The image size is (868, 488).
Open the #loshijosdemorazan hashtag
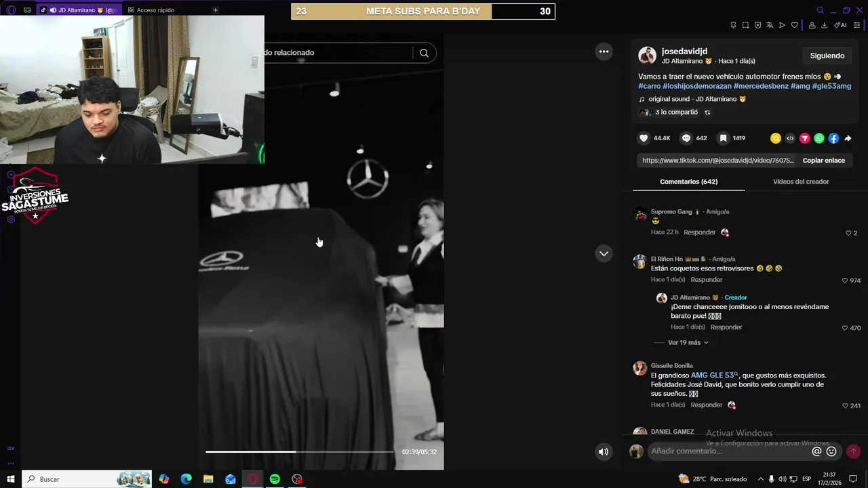pos(697,86)
